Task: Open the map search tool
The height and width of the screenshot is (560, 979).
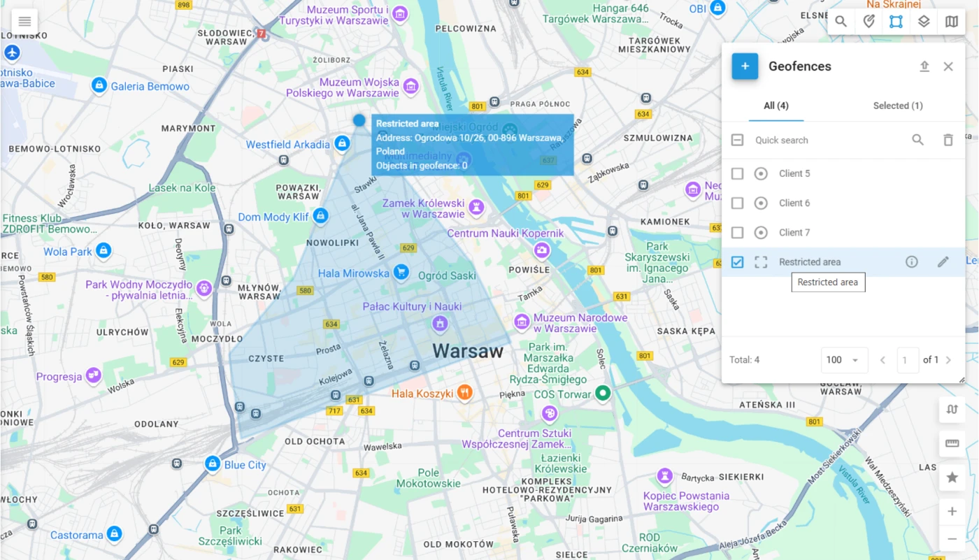Action: [x=841, y=22]
